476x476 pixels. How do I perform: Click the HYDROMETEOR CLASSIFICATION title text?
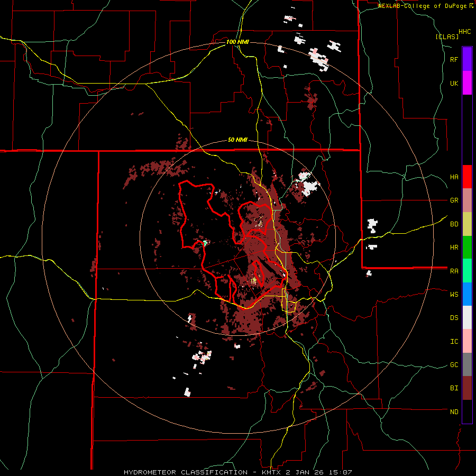tap(186, 472)
